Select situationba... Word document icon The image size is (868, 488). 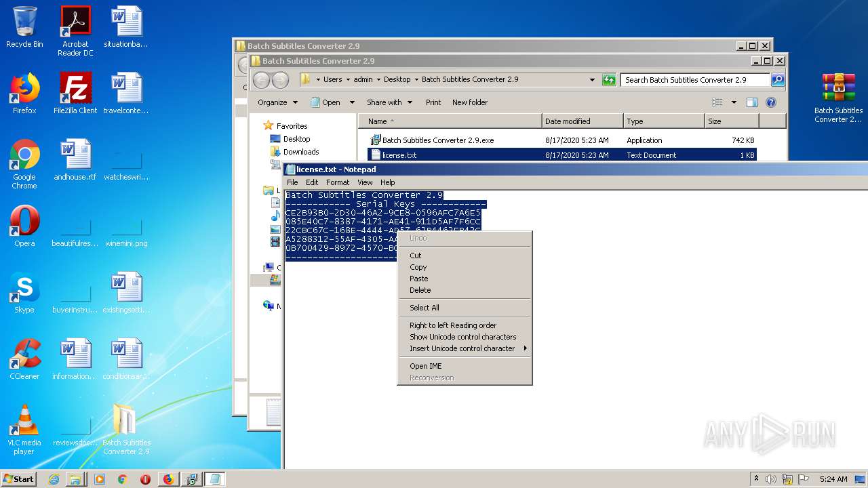126,27
